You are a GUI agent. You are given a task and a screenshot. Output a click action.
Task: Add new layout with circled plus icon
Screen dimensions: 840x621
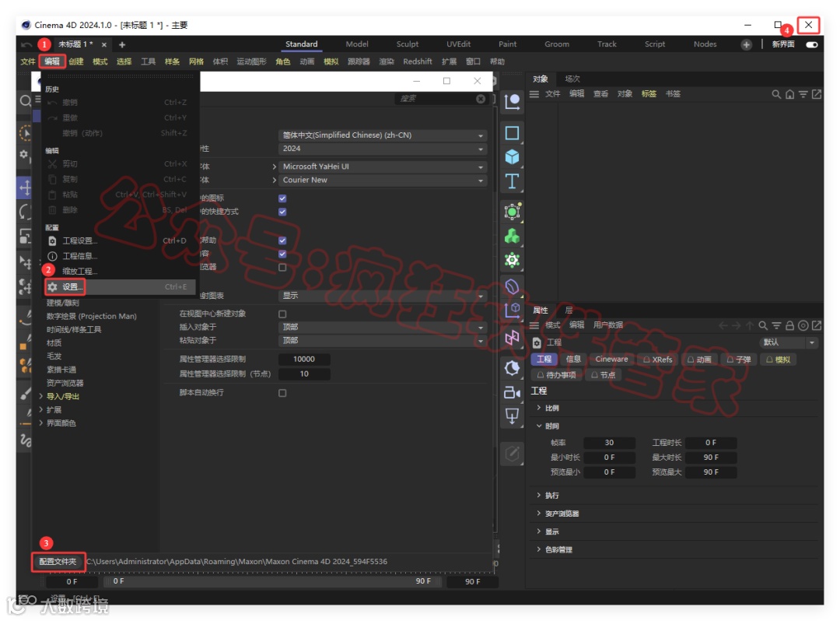click(746, 44)
